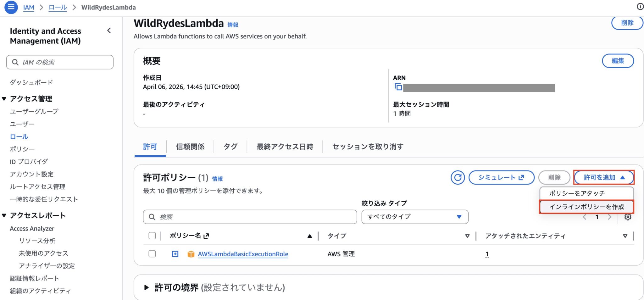Screen dimensions: 644x300
Task: Toggle the select-all policies checkbox
Action: click(x=152, y=236)
